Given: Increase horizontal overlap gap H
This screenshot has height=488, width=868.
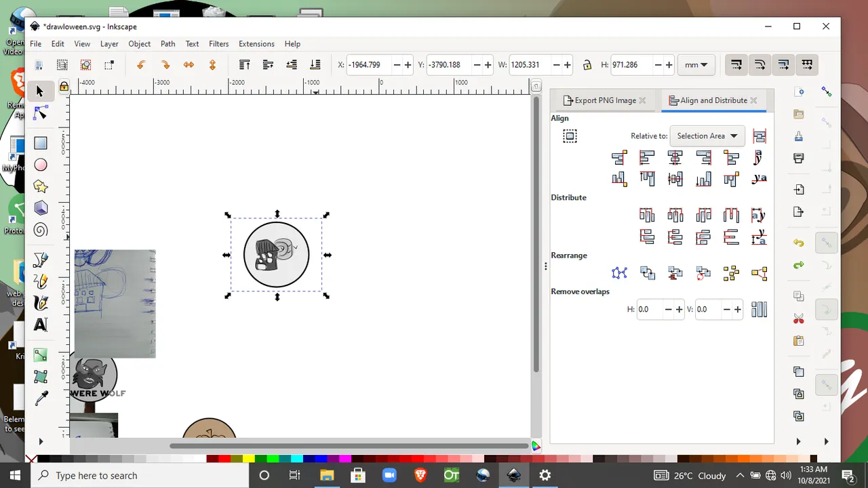Looking at the screenshot, I should (679, 309).
